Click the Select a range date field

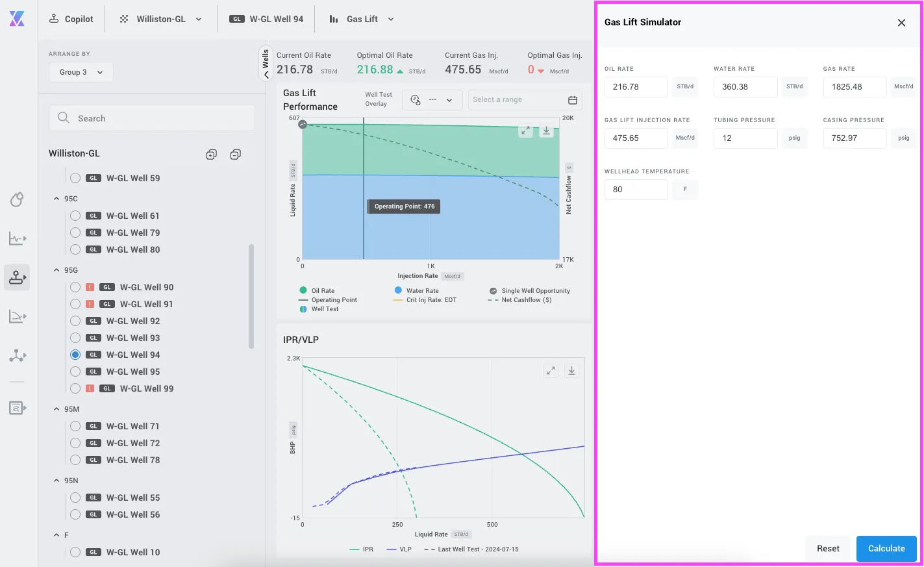point(525,100)
